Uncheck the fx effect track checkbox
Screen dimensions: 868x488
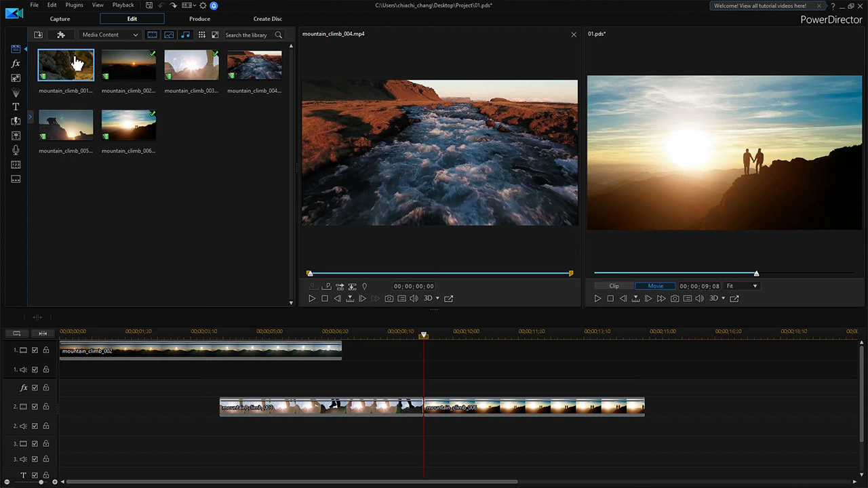pos(35,388)
